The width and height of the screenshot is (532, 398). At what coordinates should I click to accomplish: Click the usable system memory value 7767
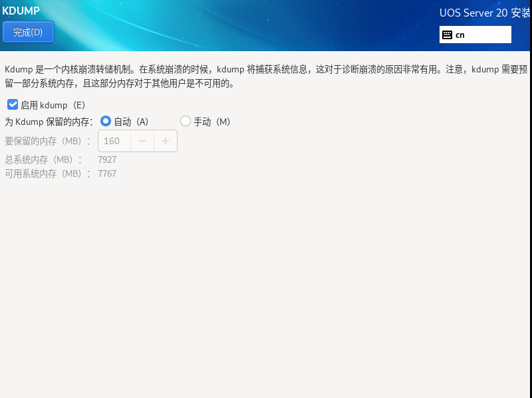pos(107,173)
